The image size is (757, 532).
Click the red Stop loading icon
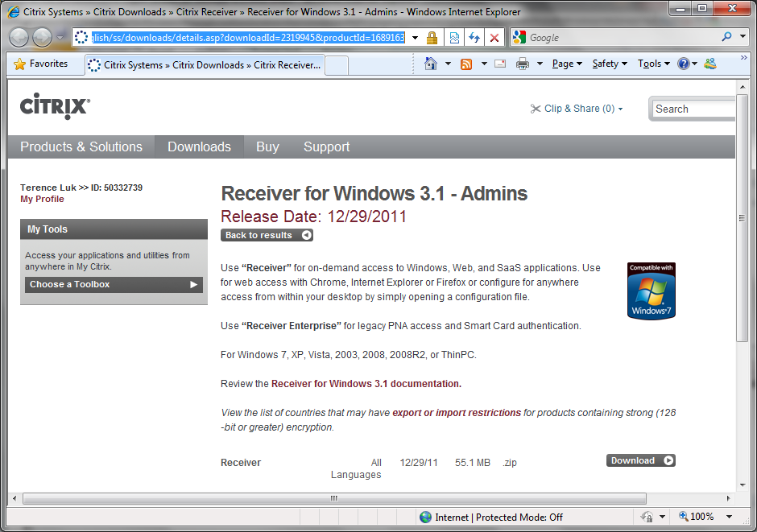tap(494, 38)
